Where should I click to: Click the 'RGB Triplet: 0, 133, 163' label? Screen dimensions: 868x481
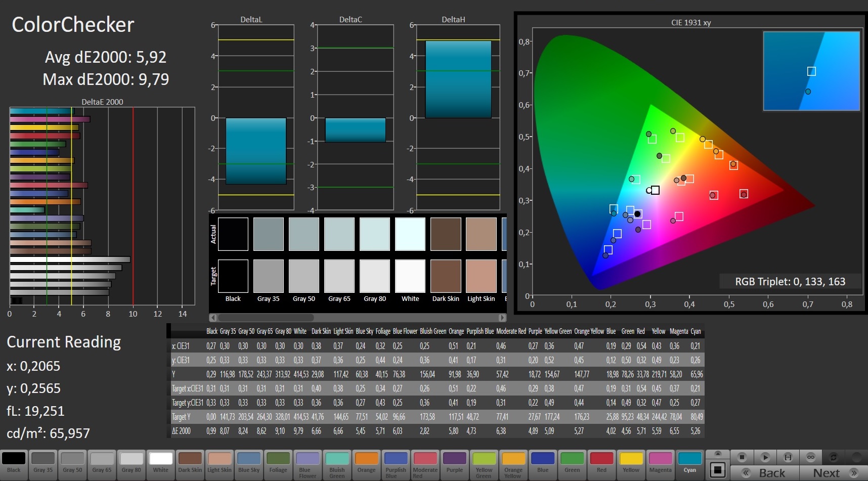coord(790,281)
